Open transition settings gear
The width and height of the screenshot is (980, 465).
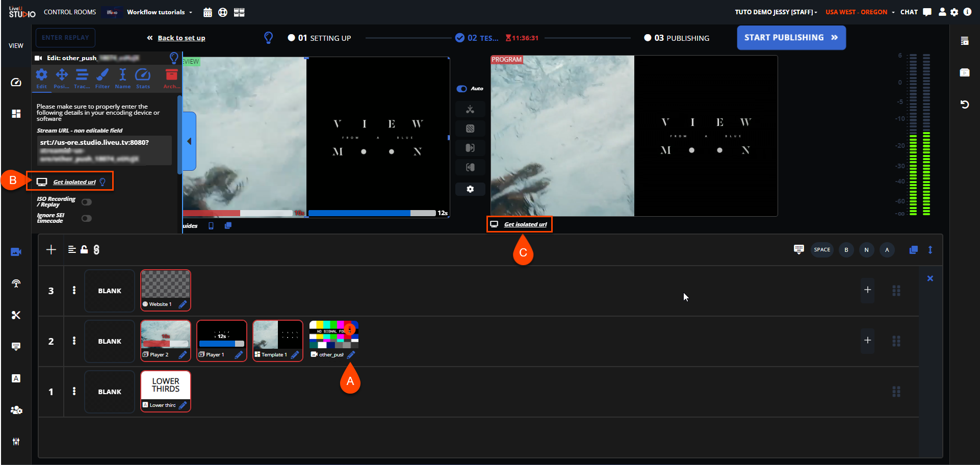coord(470,189)
